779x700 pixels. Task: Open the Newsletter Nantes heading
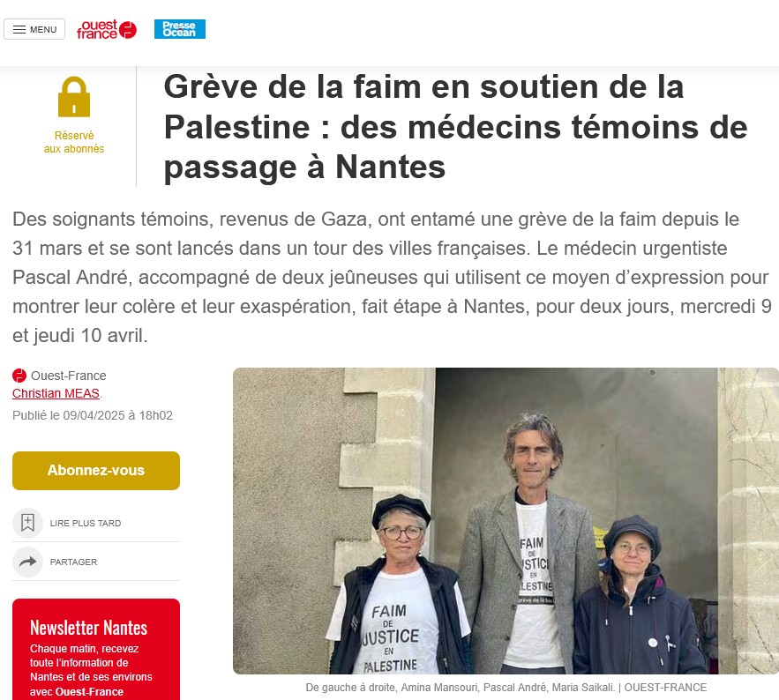coord(89,628)
